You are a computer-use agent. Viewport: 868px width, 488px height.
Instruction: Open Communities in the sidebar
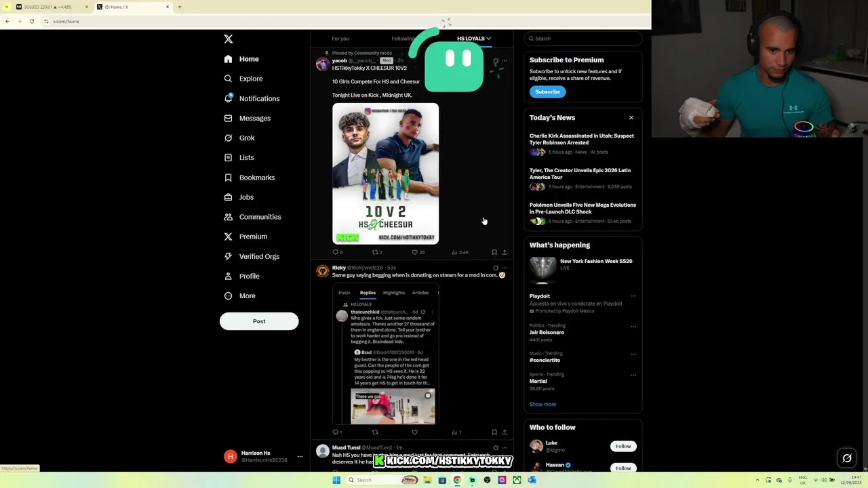[x=252, y=217]
